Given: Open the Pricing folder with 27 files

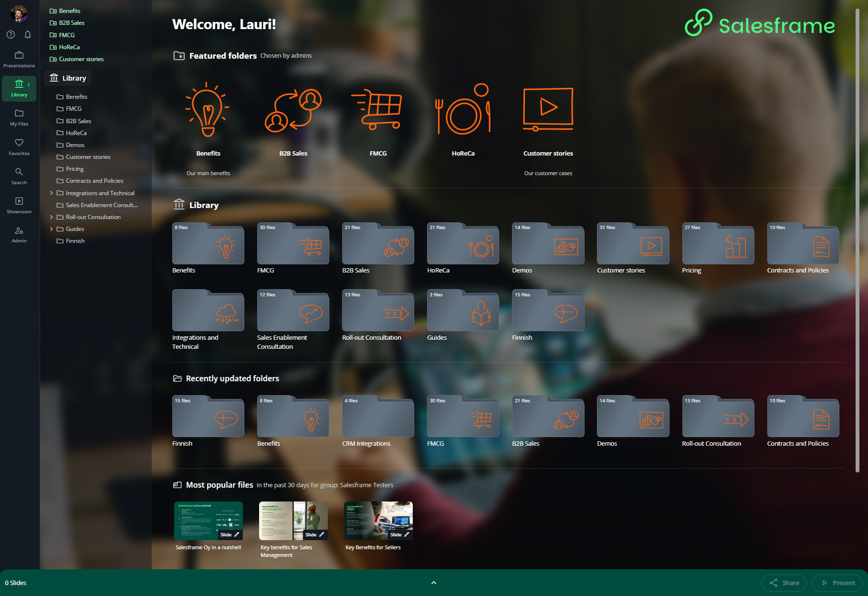Looking at the screenshot, I should 718,243.
